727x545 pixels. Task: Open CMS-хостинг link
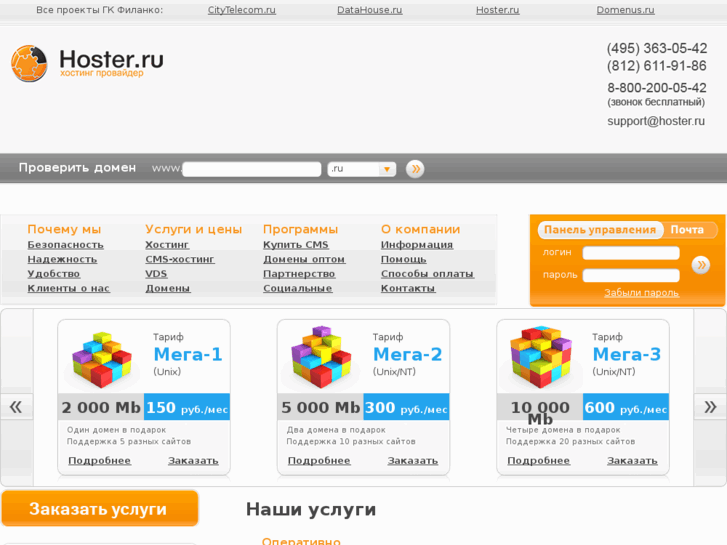pos(180,259)
